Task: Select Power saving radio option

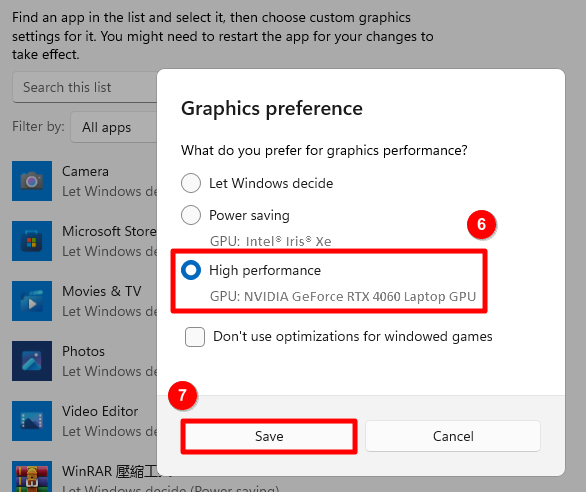Action: point(191,215)
